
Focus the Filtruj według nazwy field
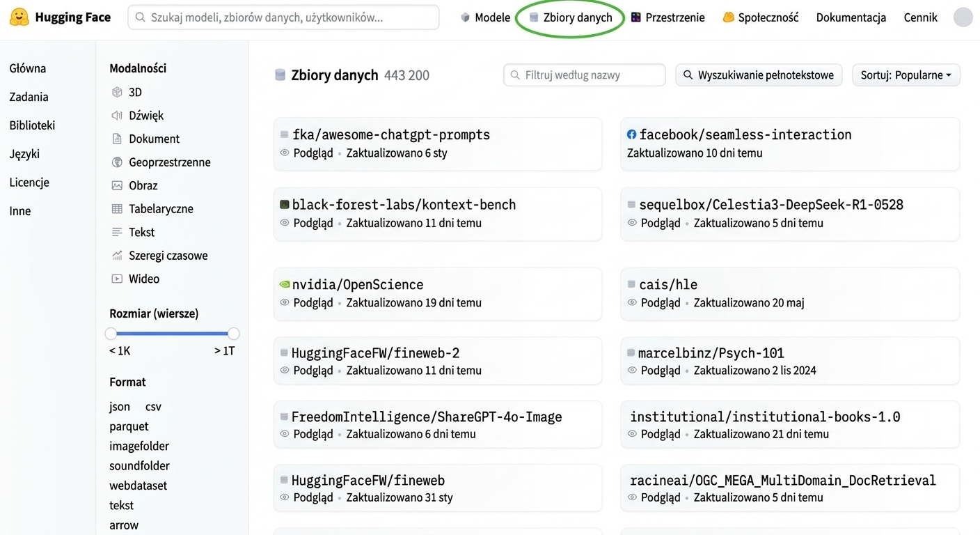(585, 75)
